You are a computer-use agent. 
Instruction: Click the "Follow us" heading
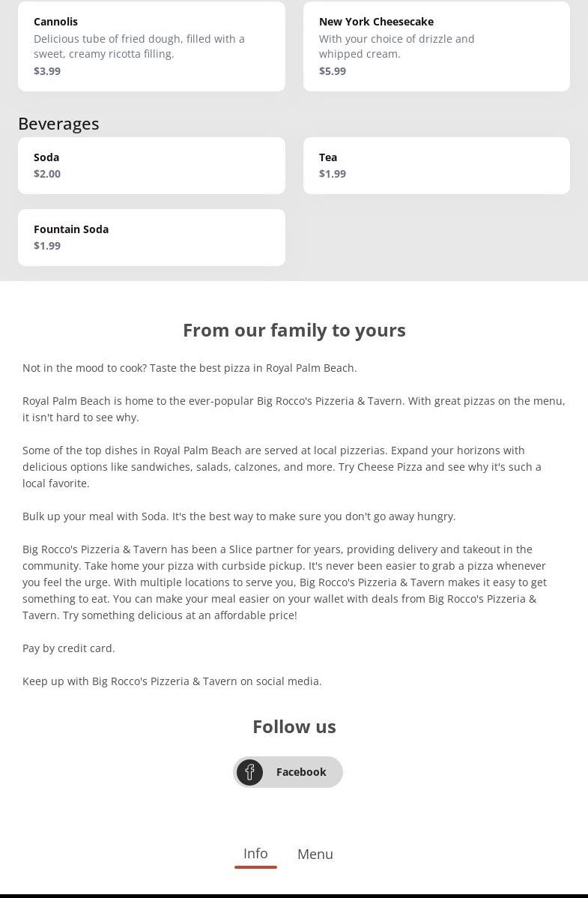294,727
